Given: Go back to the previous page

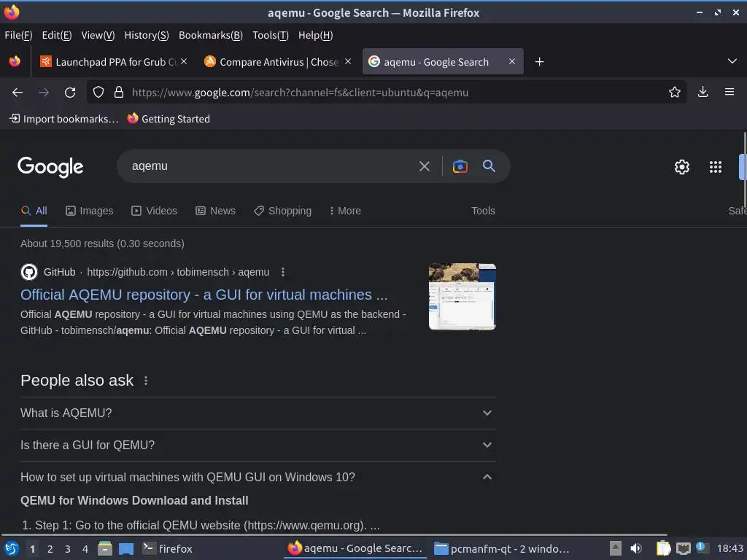Looking at the screenshot, I should (x=18, y=93).
